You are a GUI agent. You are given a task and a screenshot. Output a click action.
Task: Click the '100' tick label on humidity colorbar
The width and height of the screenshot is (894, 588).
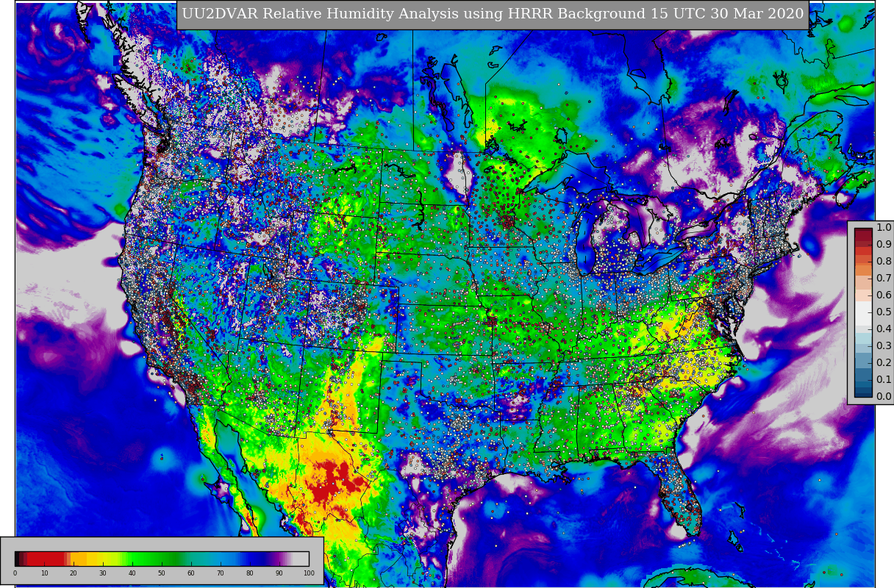pos(309,573)
